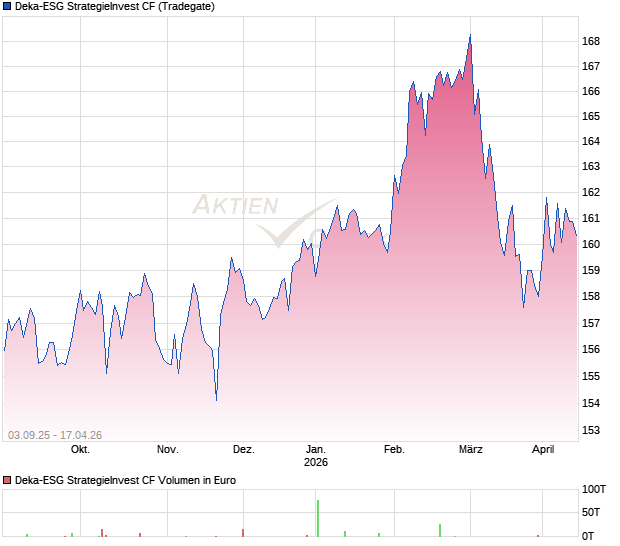
Task: Click the 'Okt.' month label
Action: click(80, 450)
